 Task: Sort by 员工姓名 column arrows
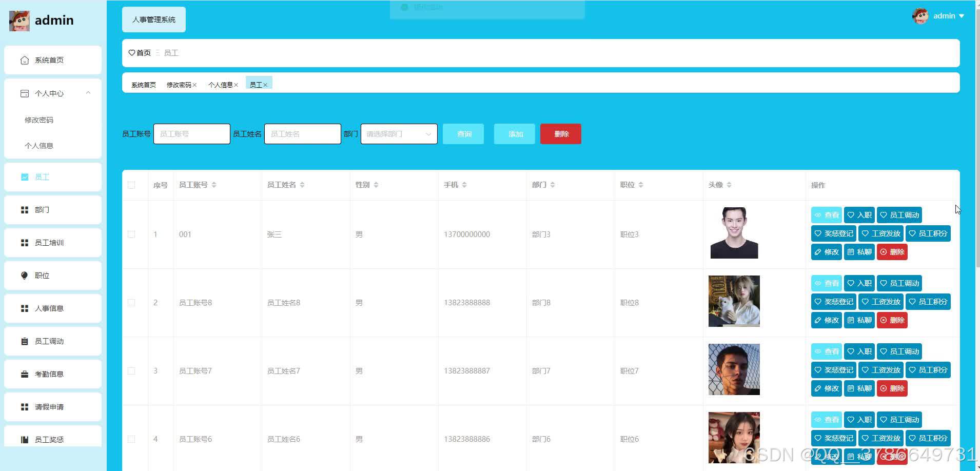tap(302, 185)
